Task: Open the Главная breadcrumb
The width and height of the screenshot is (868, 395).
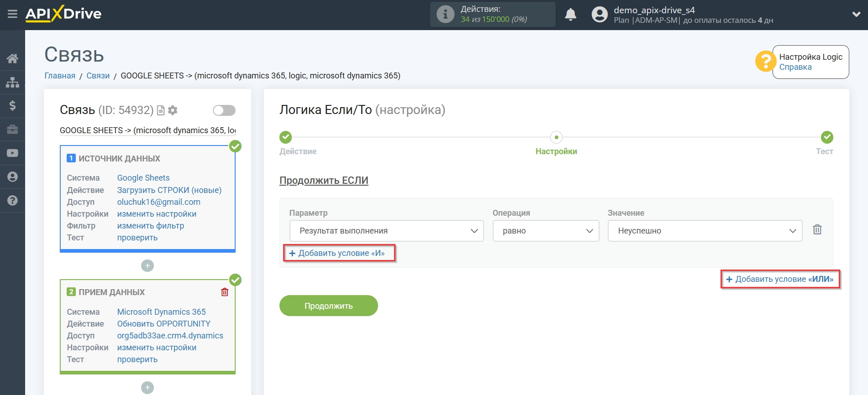Action: tap(60, 76)
